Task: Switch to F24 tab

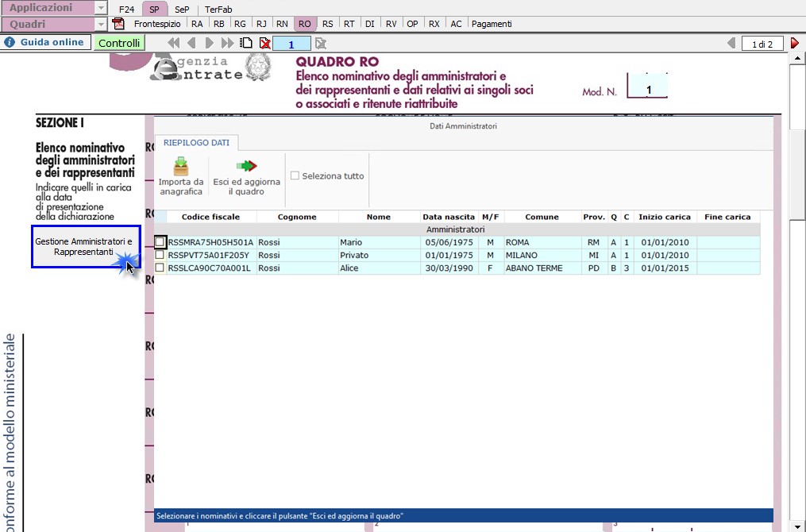Action: click(126, 10)
